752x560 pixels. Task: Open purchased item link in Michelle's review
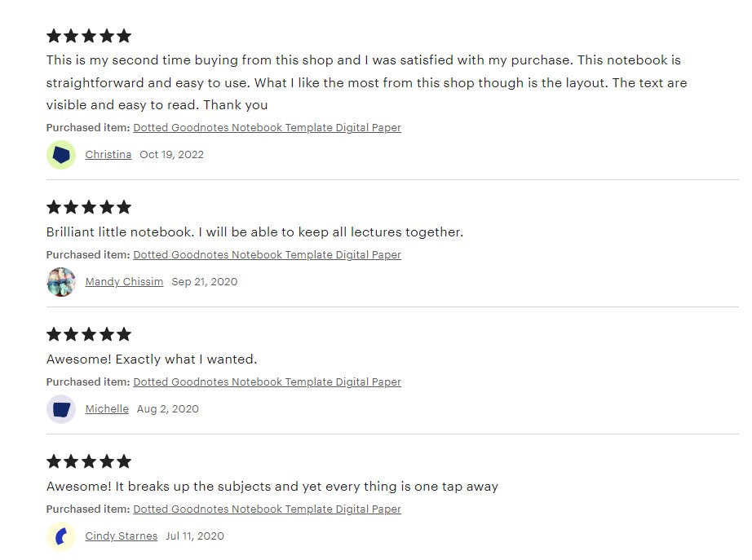pyautogui.click(x=267, y=382)
